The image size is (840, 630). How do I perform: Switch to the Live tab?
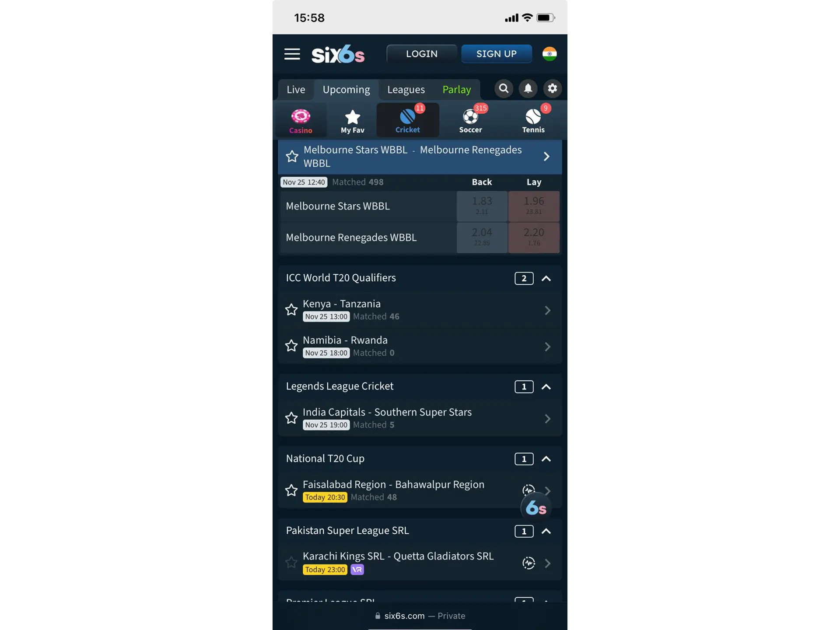click(x=296, y=88)
